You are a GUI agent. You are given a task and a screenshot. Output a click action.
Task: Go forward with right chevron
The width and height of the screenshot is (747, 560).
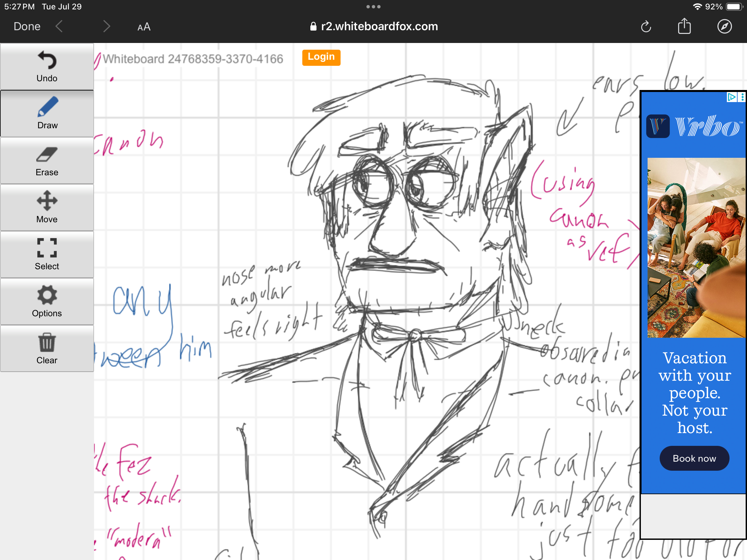[x=106, y=26]
